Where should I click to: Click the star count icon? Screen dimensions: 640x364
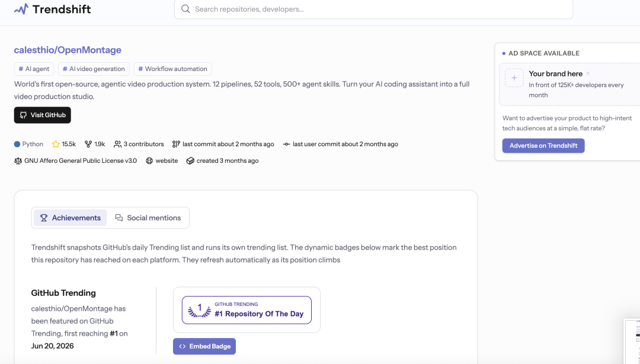[x=56, y=144]
